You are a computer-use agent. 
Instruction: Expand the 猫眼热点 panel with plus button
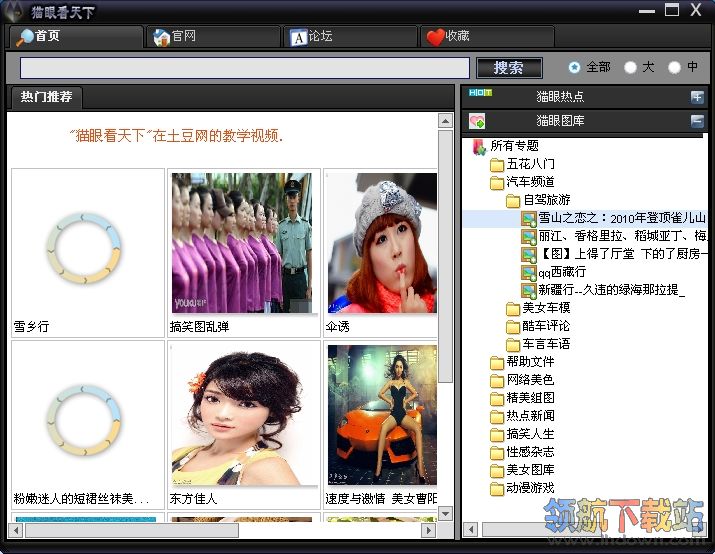click(x=697, y=97)
